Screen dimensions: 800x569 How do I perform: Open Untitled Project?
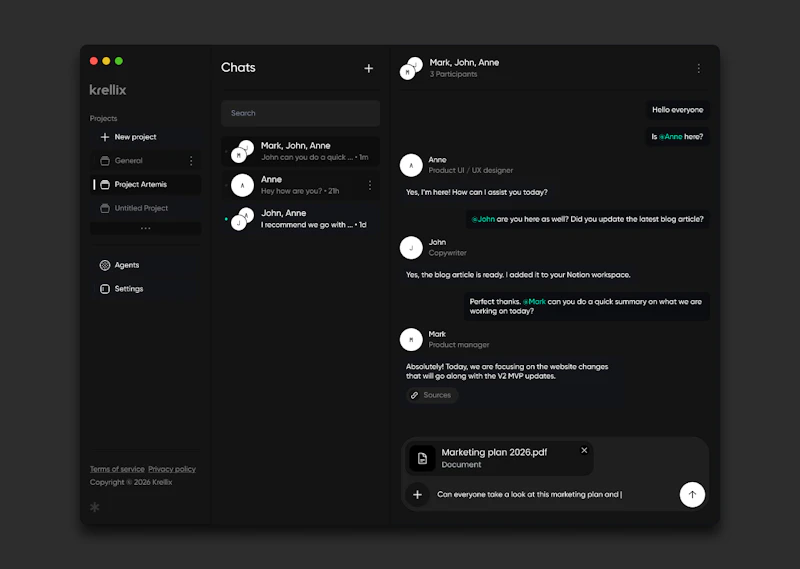click(145, 208)
